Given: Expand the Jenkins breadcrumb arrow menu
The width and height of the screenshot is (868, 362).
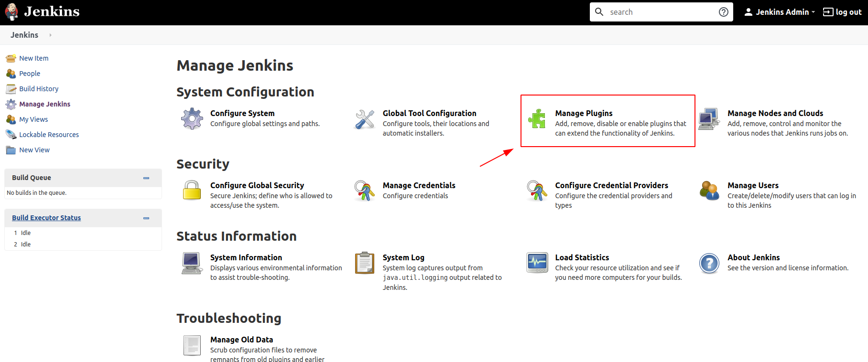Looking at the screenshot, I should click(x=50, y=35).
